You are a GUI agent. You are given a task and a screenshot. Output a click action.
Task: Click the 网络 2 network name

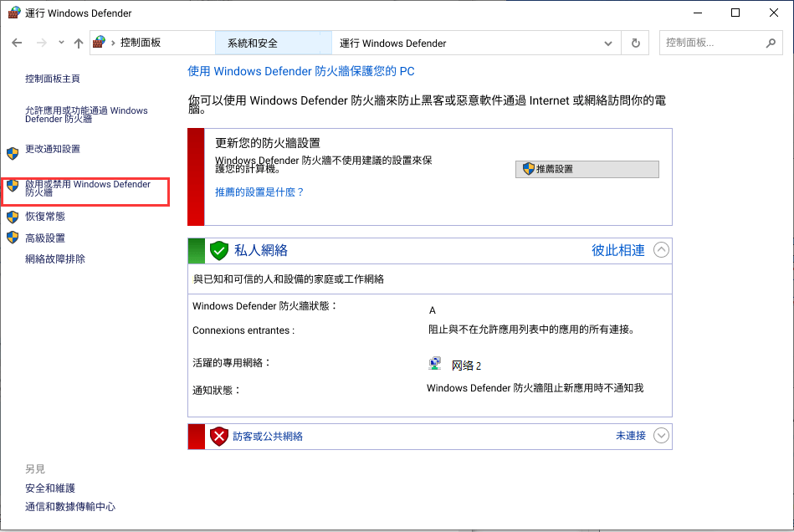click(x=466, y=366)
